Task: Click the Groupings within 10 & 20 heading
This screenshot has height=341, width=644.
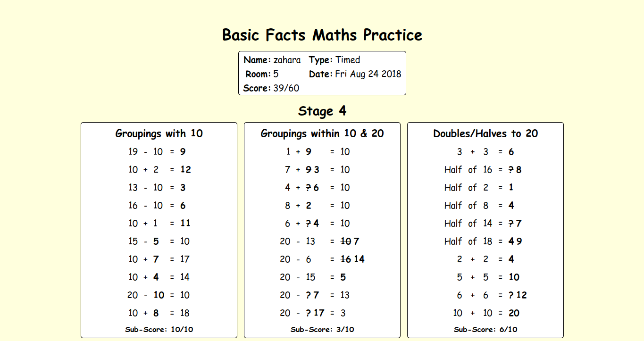Action: (322, 133)
